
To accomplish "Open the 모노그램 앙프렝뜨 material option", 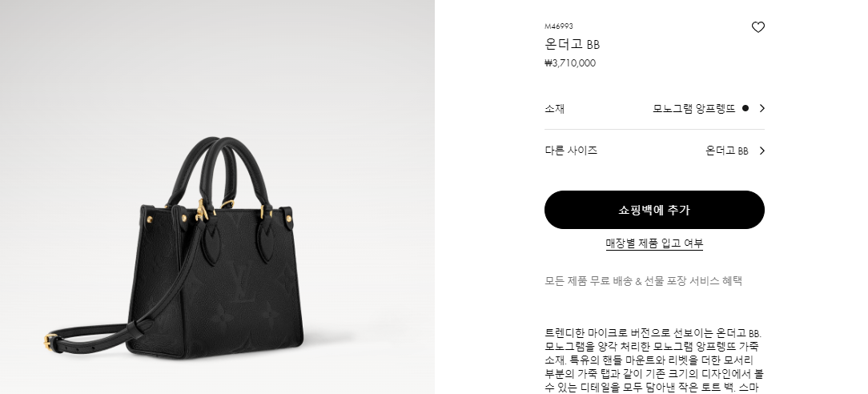I will (x=694, y=108).
